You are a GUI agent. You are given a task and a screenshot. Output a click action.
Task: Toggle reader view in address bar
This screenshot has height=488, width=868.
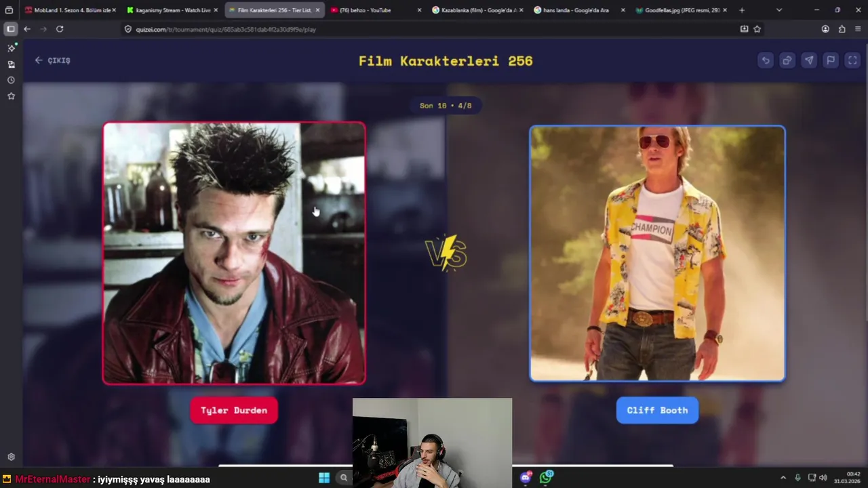click(x=744, y=29)
